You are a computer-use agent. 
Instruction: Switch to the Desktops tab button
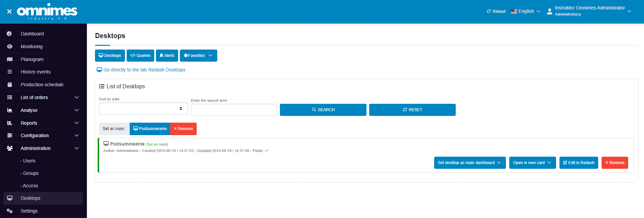click(110, 56)
